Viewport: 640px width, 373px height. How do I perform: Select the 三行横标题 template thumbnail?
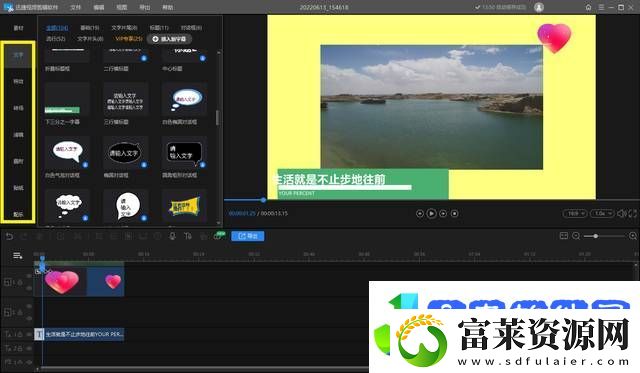[126, 99]
